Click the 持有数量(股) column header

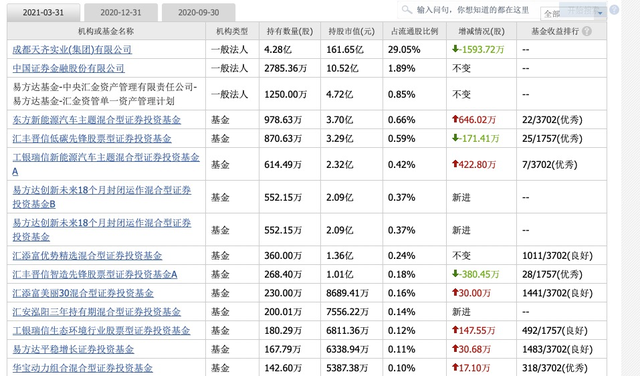pyautogui.click(x=289, y=31)
